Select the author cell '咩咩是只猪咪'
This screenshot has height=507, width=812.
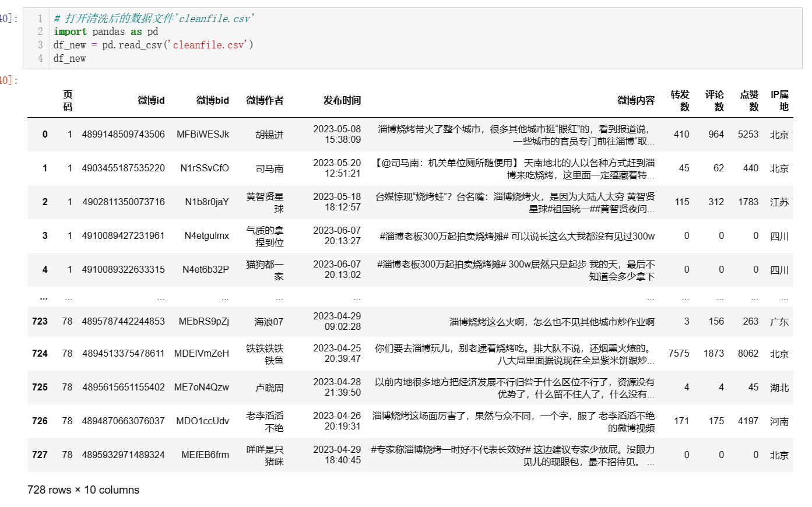tap(265, 455)
